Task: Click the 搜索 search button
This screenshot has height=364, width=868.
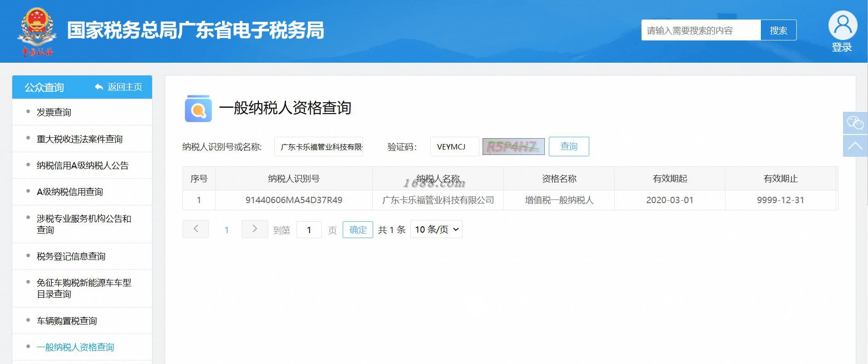Action: 779,30
